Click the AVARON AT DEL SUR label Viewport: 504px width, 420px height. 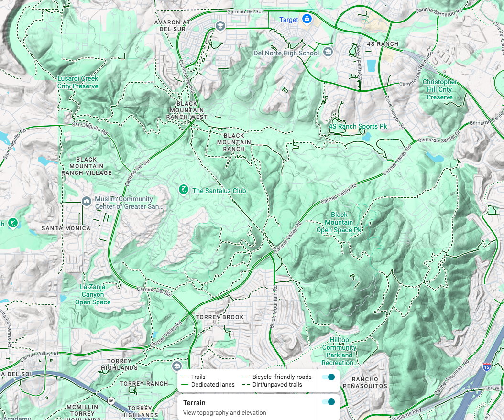tap(172, 25)
